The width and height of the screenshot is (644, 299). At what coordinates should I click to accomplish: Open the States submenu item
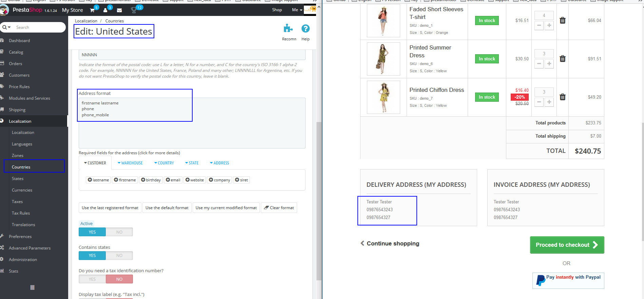[18, 178]
